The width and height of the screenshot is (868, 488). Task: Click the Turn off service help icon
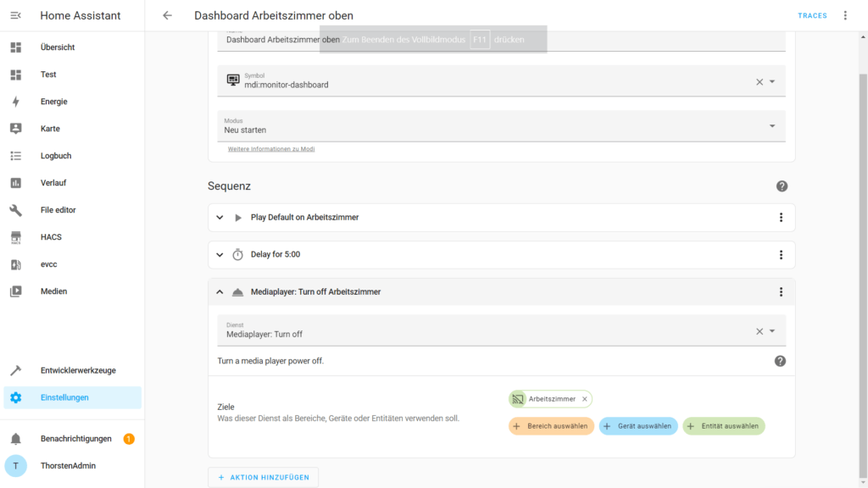point(780,361)
